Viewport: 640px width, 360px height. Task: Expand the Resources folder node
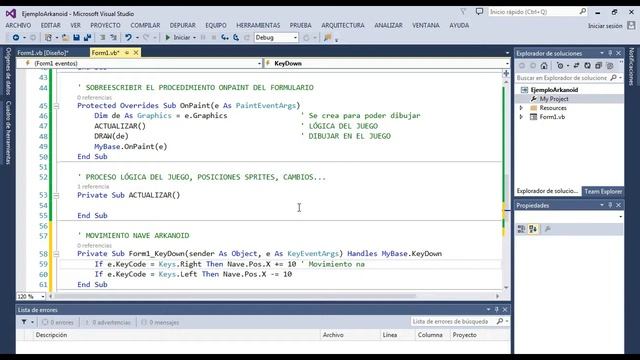click(x=521, y=108)
